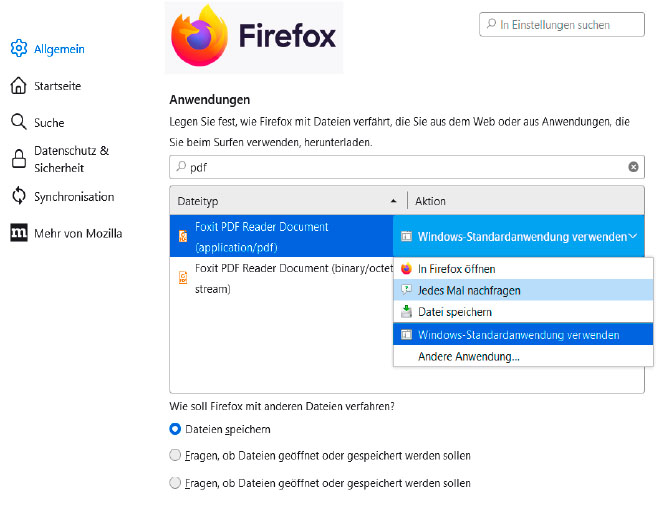Screen dimensions: 664x509
Task: Click the chevron on the action dropdown
Action: [633, 236]
